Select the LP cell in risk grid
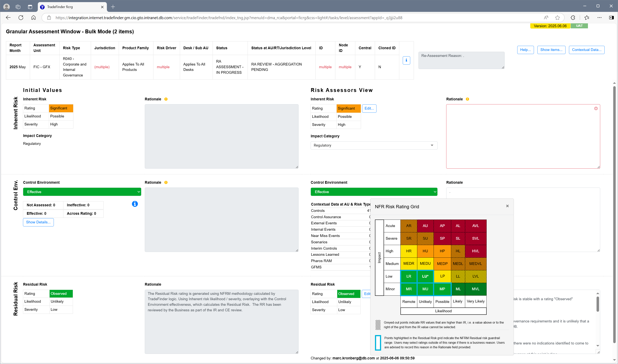Screen dimensions: 618x364 pos(442,276)
